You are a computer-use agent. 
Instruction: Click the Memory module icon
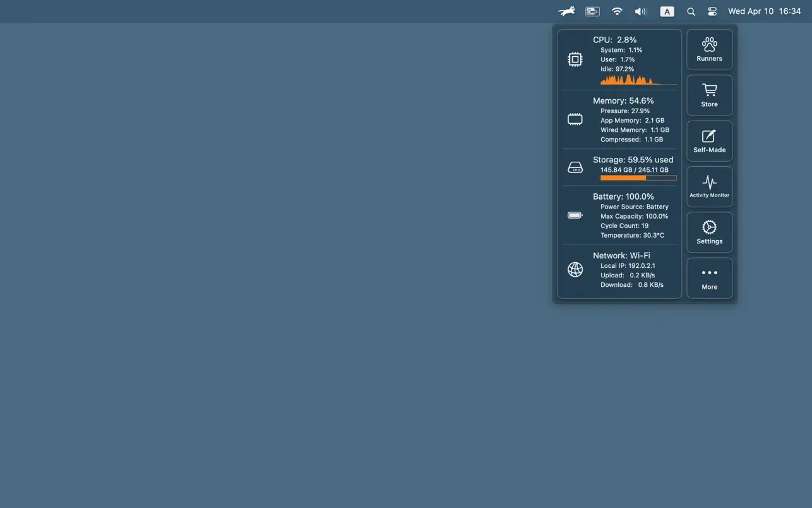point(575,119)
